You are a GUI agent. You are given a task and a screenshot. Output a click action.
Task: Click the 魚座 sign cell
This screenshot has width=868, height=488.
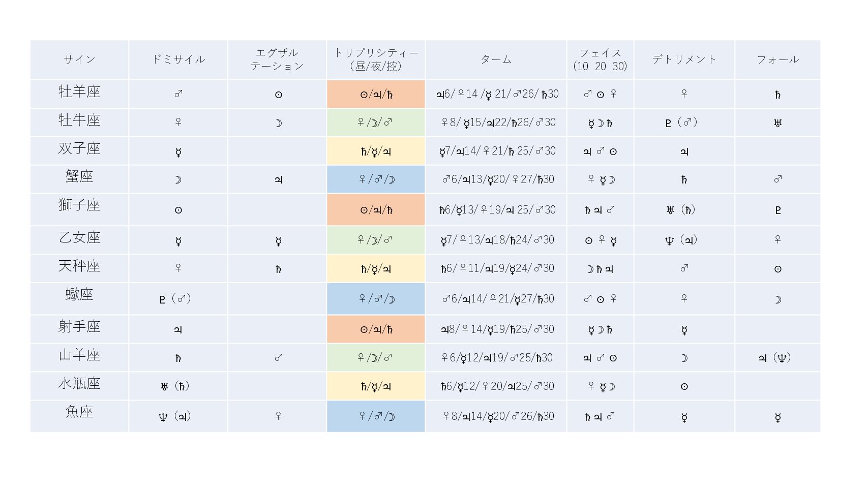pos(79,416)
